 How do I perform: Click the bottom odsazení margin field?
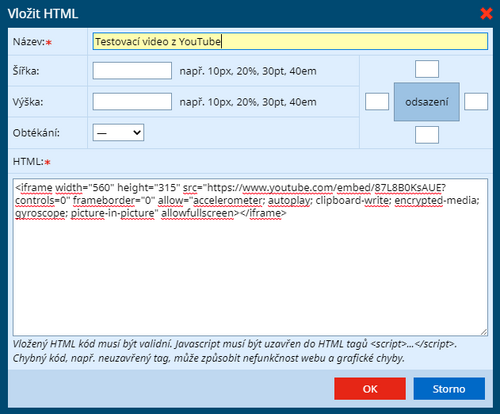coord(427,135)
